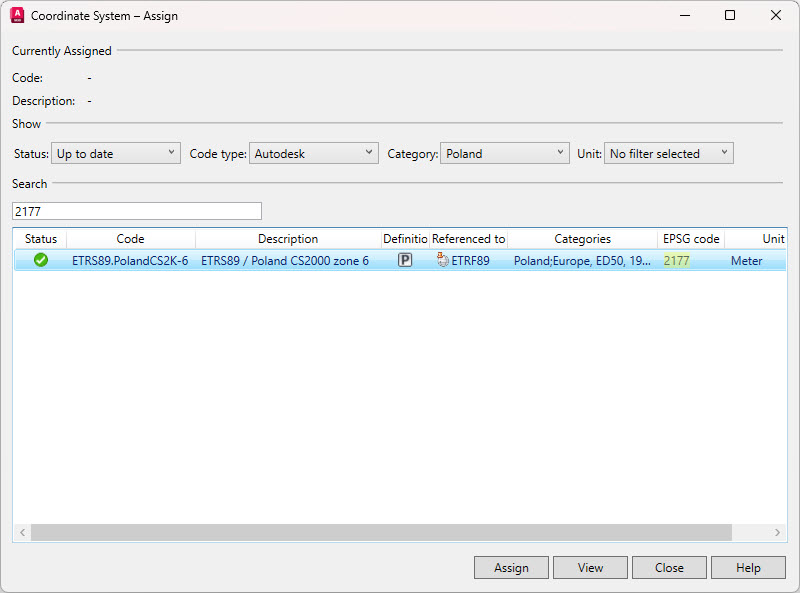Click the ETRF89 datum globe icon

443,260
